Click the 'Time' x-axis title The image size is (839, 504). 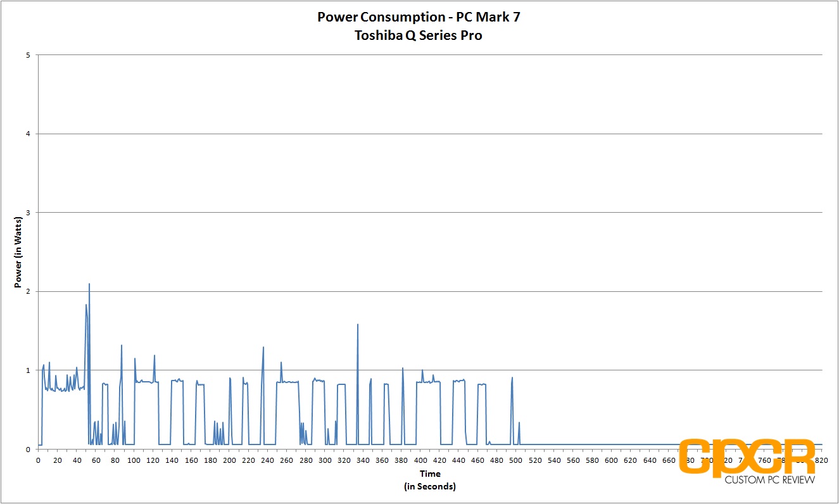click(x=429, y=474)
